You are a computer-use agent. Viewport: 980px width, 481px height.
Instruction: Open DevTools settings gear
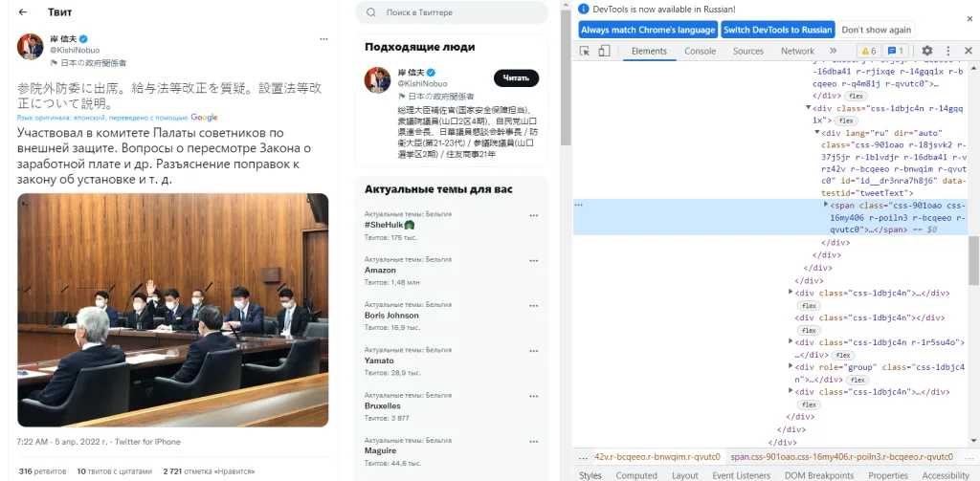tap(926, 52)
